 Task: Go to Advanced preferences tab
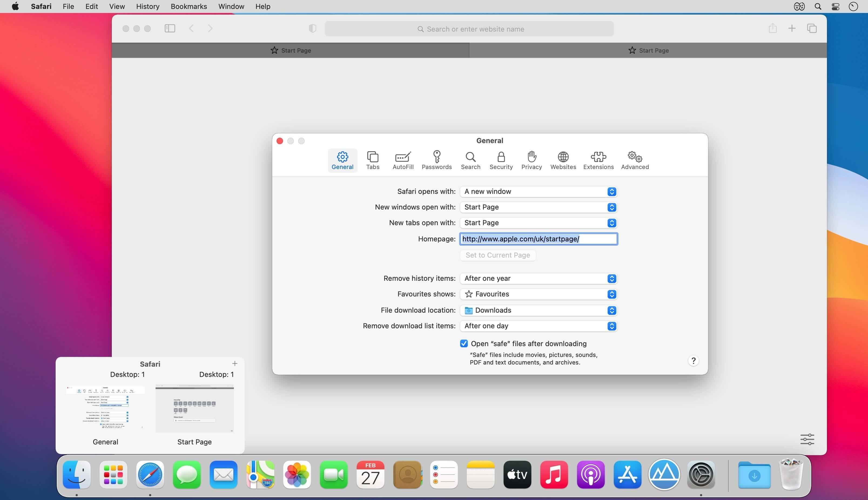(x=634, y=160)
